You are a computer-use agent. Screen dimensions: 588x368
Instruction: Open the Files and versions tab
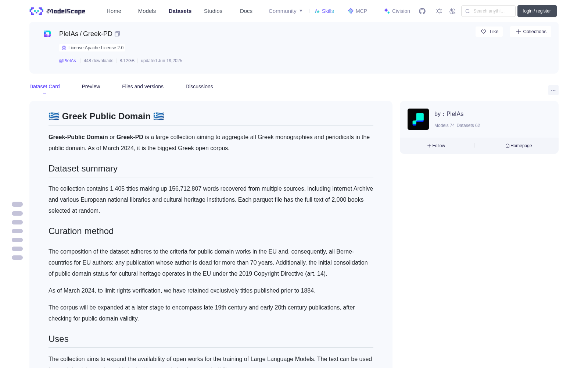tap(143, 86)
